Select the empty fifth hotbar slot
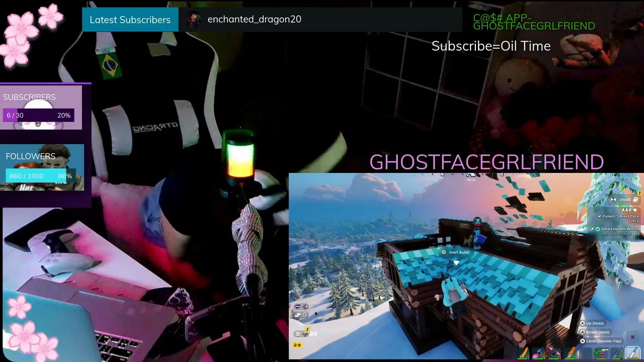The image size is (644, 362). tap(585, 352)
